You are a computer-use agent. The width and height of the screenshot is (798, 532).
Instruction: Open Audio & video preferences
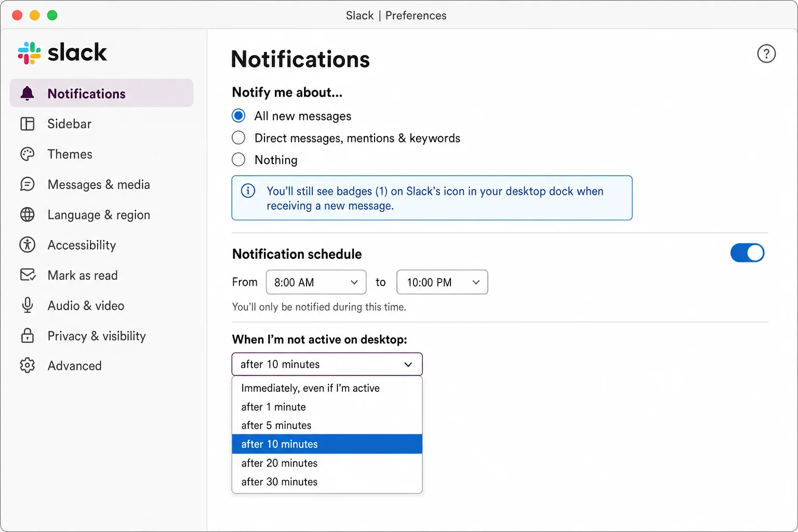pyautogui.click(x=101, y=305)
